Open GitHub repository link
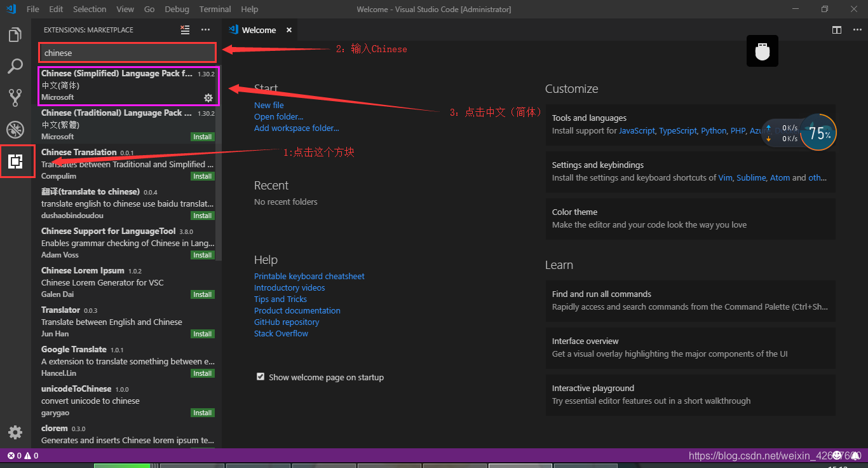The width and height of the screenshot is (868, 468). [287, 322]
